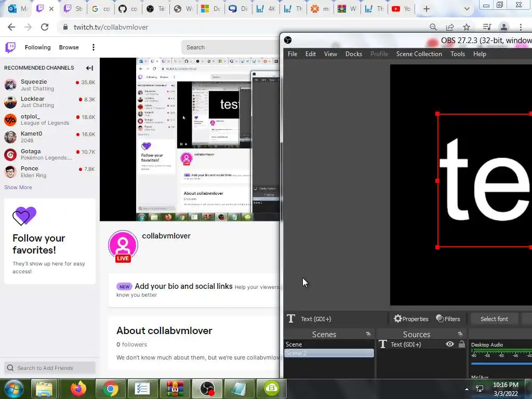Click Locklear channel avatar
Image resolution: width=532 pixels, height=399 pixels.
pyautogui.click(x=10, y=102)
